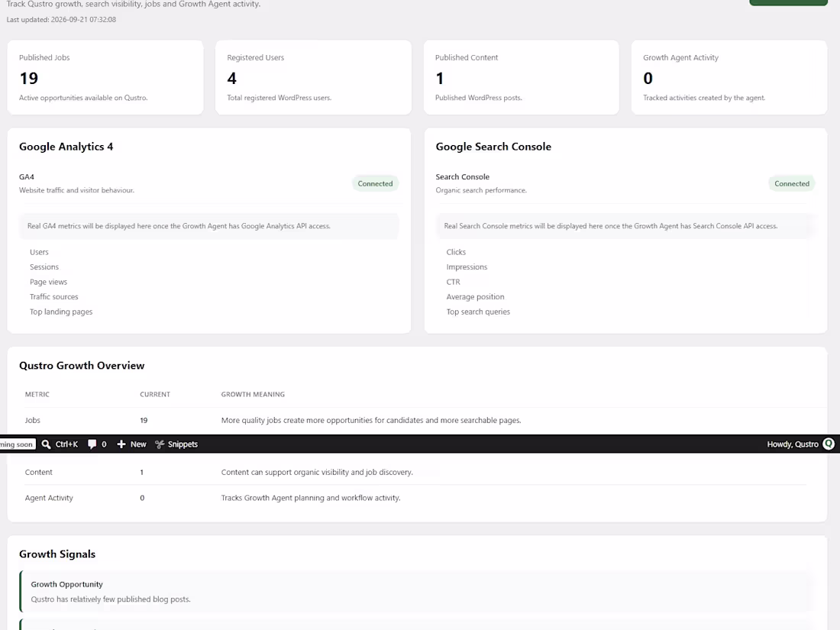The image size is (840, 630).
Task: Click the Ctrl+K search shortcut label
Action: 66,444
